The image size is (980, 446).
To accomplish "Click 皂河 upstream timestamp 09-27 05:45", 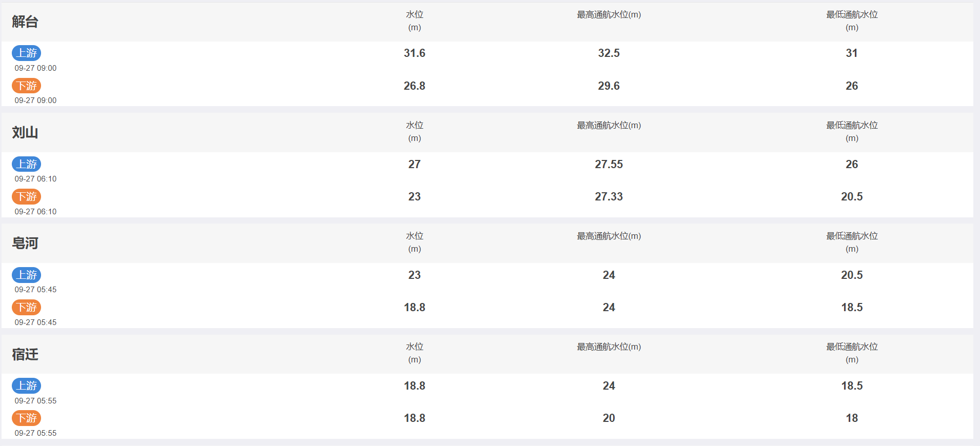I will coord(35,290).
